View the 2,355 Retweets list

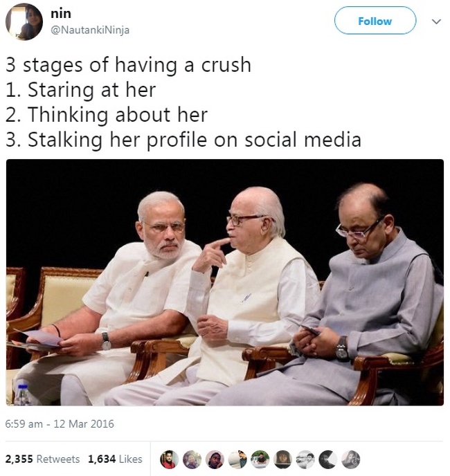[42, 459]
